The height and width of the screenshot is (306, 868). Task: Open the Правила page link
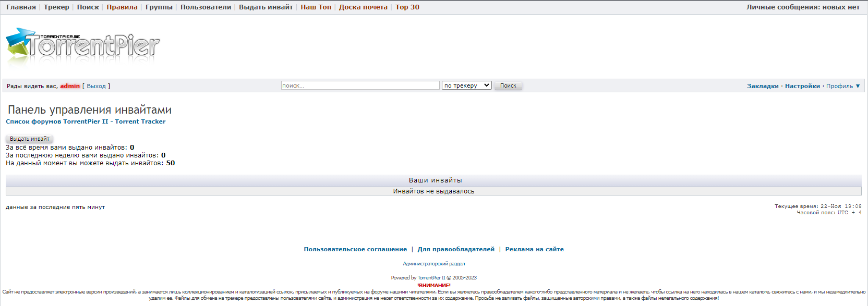pos(122,7)
